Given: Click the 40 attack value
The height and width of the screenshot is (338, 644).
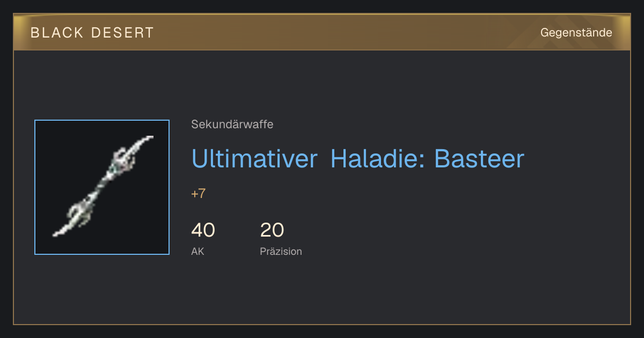Looking at the screenshot, I should 203,230.
